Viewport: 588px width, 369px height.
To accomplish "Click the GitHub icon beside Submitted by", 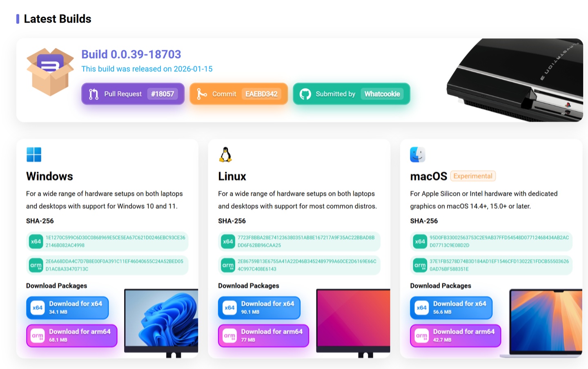I will point(305,94).
